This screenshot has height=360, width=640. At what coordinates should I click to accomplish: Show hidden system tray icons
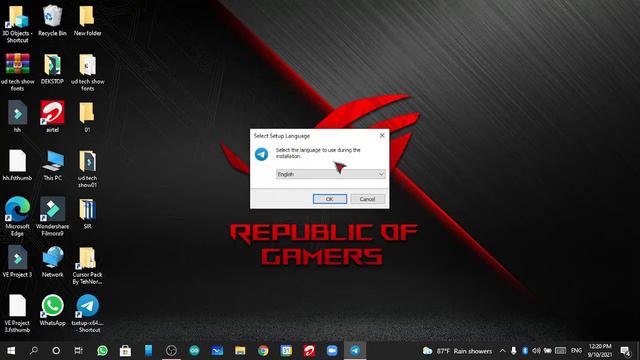[502, 351]
